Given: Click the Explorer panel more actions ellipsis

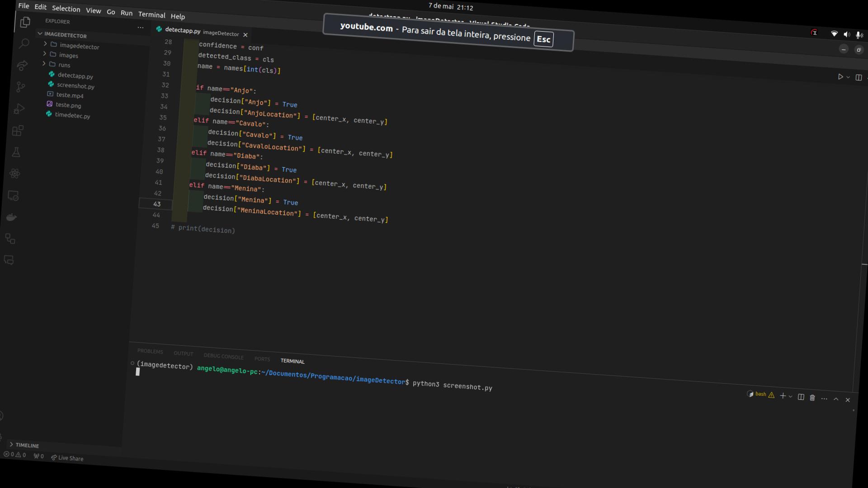Looking at the screenshot, I should pyautogui.click(x=141, y=28).
